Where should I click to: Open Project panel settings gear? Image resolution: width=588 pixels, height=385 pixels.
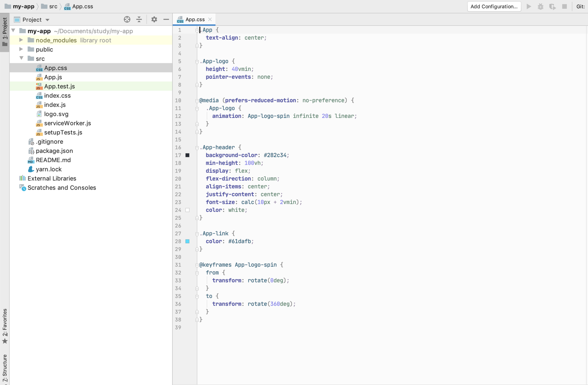[154, 20]
